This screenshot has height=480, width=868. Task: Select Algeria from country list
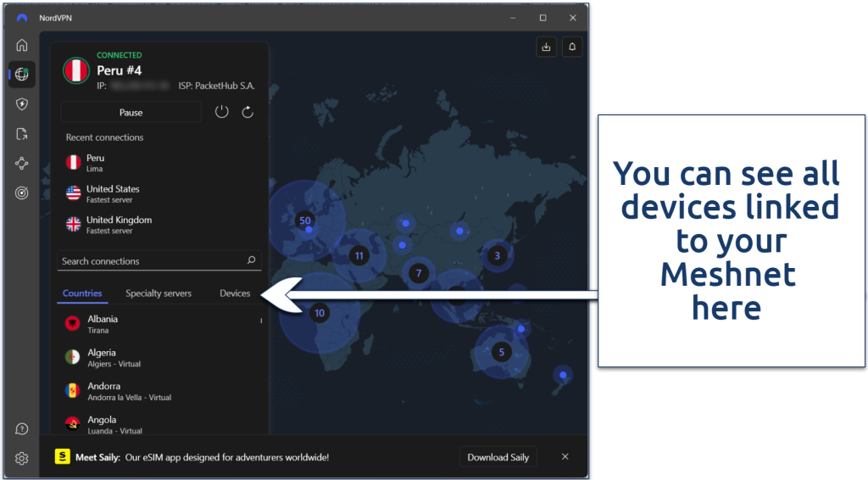[x=158, y=358]
